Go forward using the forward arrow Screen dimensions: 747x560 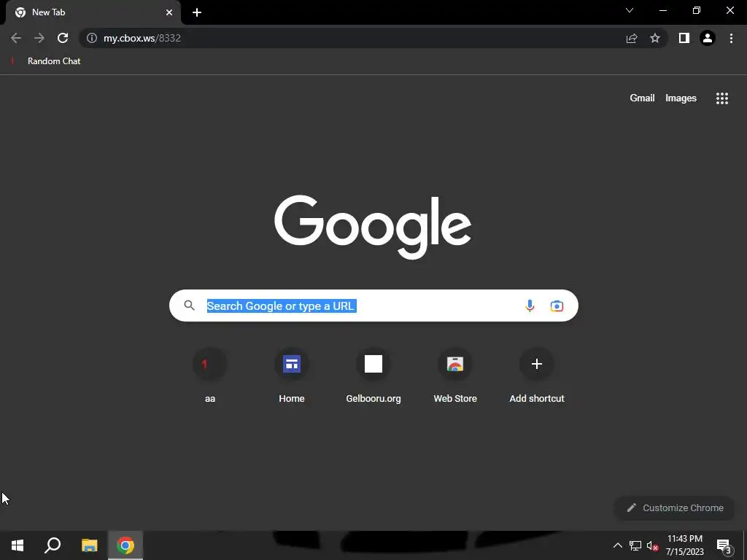coord(39,38)
